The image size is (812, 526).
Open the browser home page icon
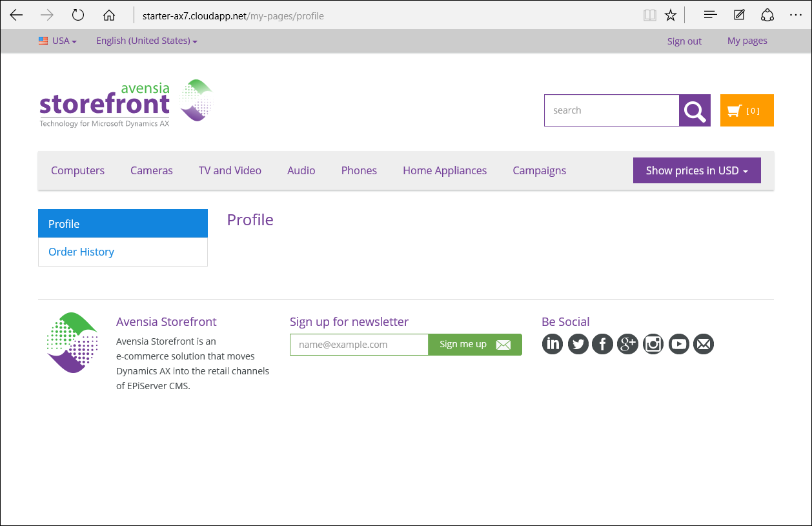[109, 15]
